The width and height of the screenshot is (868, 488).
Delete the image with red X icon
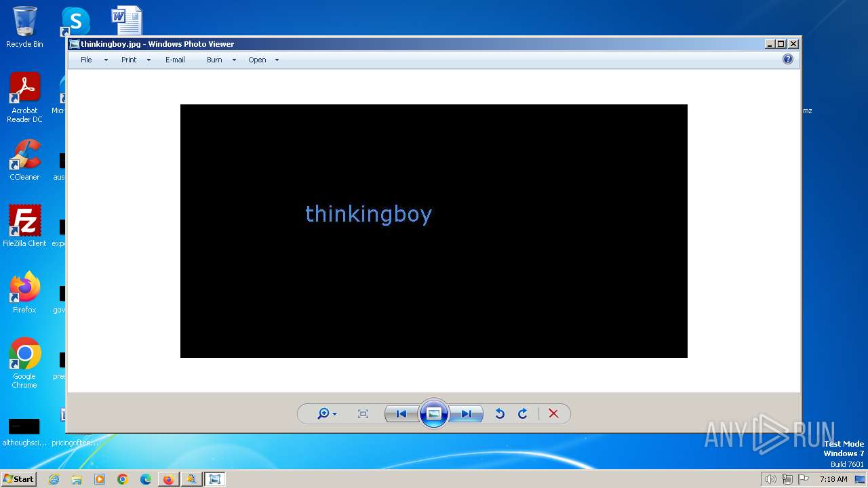point(553,413)
